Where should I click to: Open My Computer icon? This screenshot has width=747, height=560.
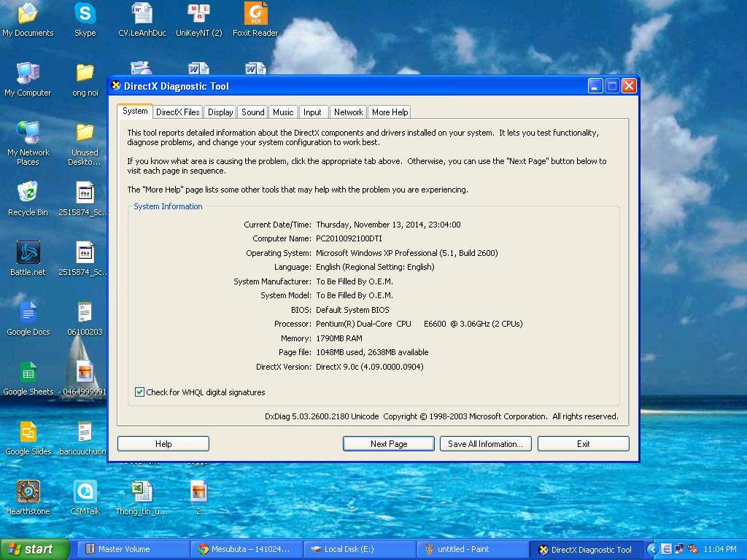(x=28, y=74)
